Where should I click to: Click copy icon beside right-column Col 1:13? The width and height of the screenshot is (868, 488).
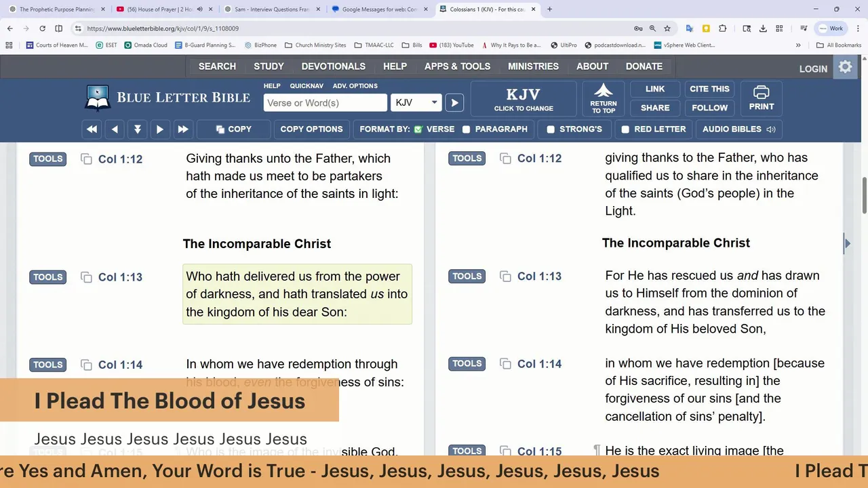point(505,277)
